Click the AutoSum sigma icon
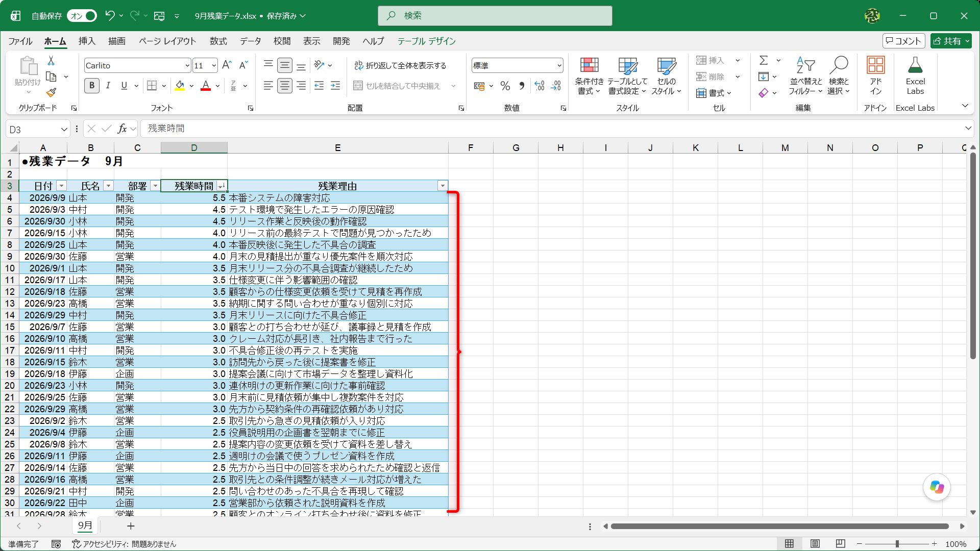Screen dimensions: 980x551 pyautogui.click(x=764, y=60)
